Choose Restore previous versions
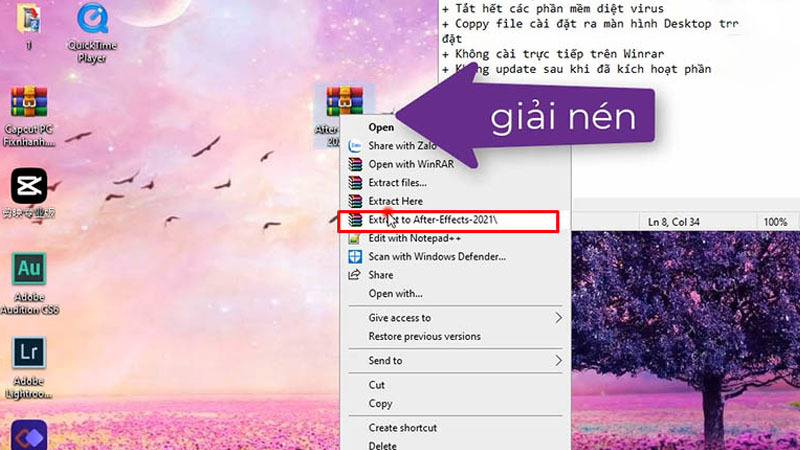 tap(424, 336)
